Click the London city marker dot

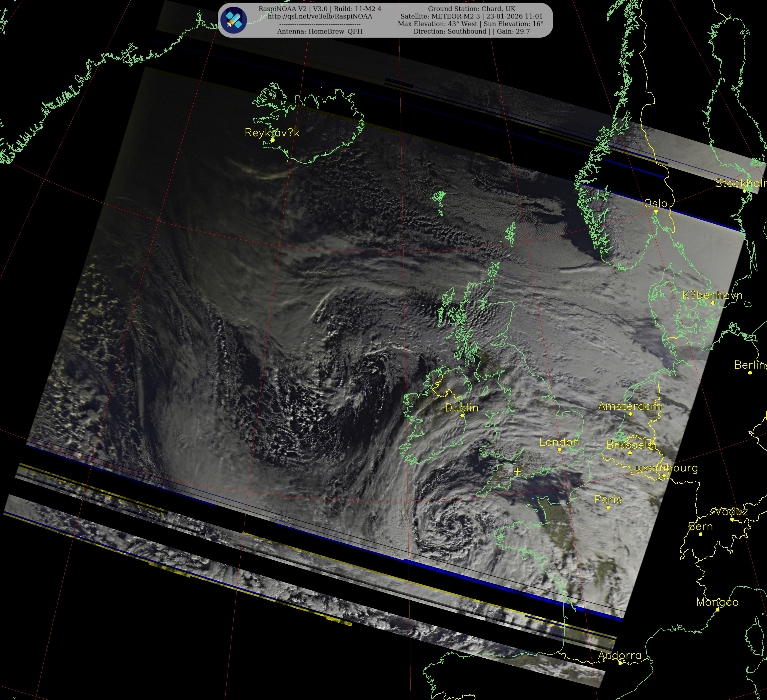pyautogui.click(x=559, y=450)
